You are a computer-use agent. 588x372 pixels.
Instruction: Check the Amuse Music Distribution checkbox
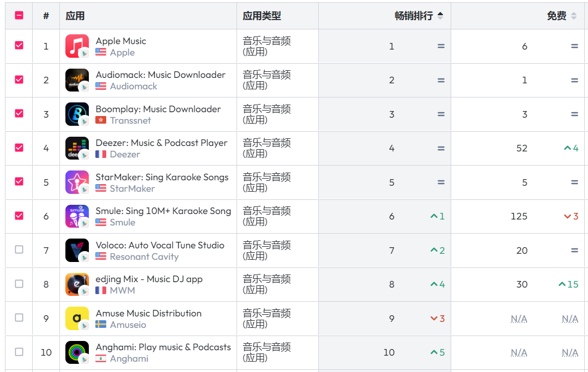19,318
